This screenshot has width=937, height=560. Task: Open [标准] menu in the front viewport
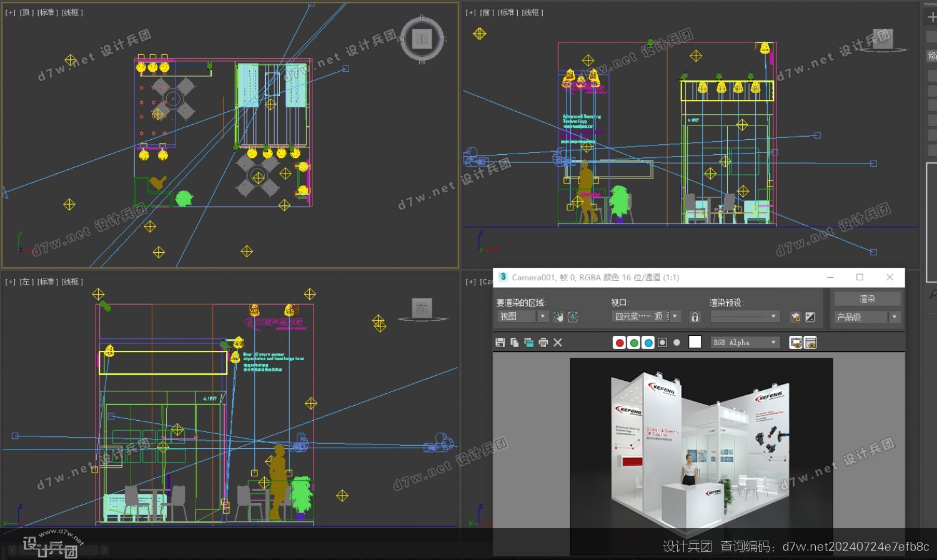508,12
